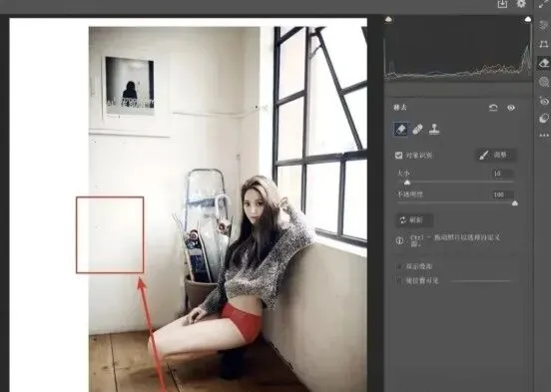Reset the Remove panel settings
This screenshot has width=551, height=392.
(493, 108)
